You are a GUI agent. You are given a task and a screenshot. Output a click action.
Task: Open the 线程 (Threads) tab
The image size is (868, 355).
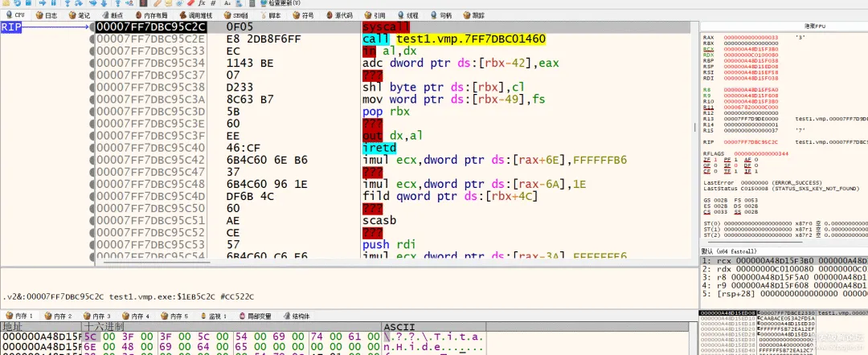[408, 15]
